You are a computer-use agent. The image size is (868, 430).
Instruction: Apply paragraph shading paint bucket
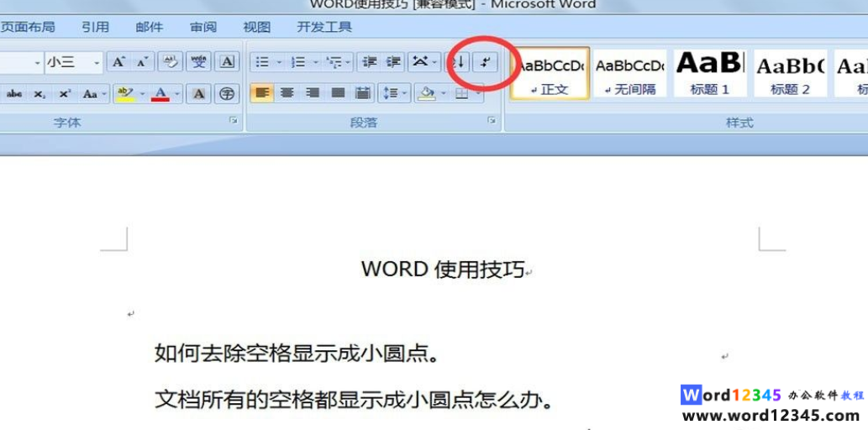(x=427, y=93)
